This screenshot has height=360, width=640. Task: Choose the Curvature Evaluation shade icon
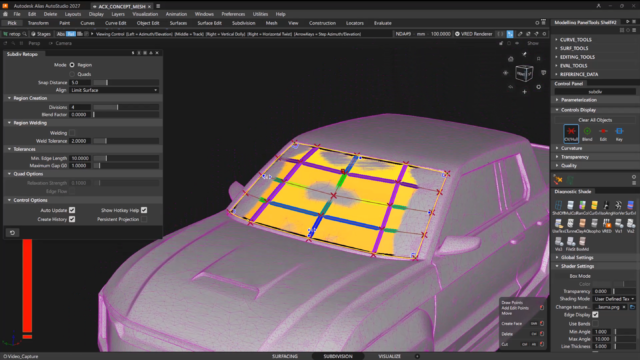tap(594, 205)
